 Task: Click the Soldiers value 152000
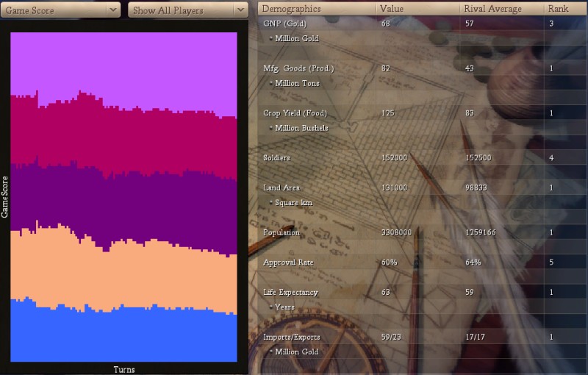395,158
